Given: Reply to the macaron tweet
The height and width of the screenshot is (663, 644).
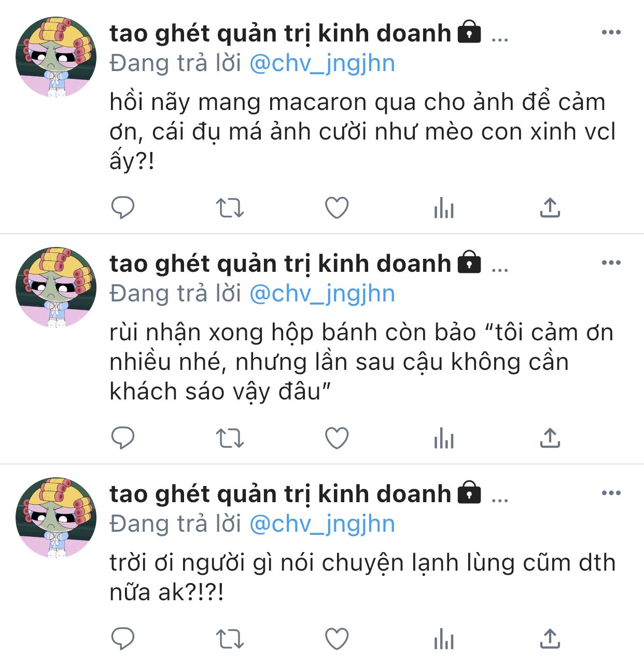Looking at the screenshot, I should pos(123,208).
